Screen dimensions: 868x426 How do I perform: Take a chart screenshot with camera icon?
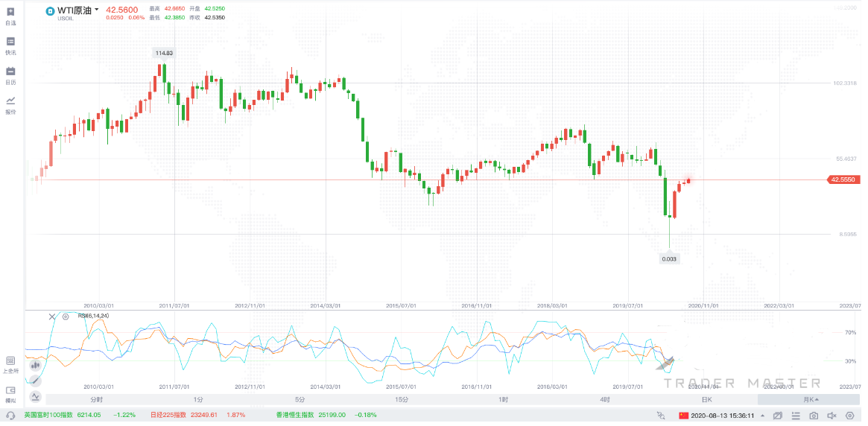point(813,415)
